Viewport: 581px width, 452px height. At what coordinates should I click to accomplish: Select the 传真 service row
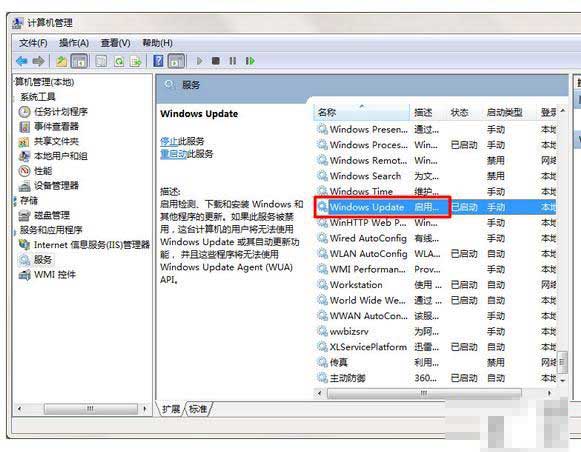pyautogui.click(x=436, y=362)
